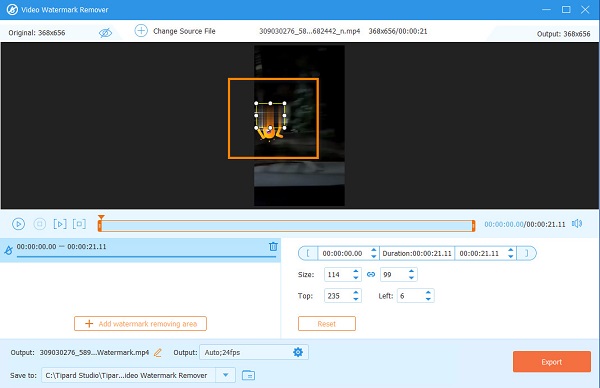Toggle the aspect ratio link icon

[x=371, y=274]
